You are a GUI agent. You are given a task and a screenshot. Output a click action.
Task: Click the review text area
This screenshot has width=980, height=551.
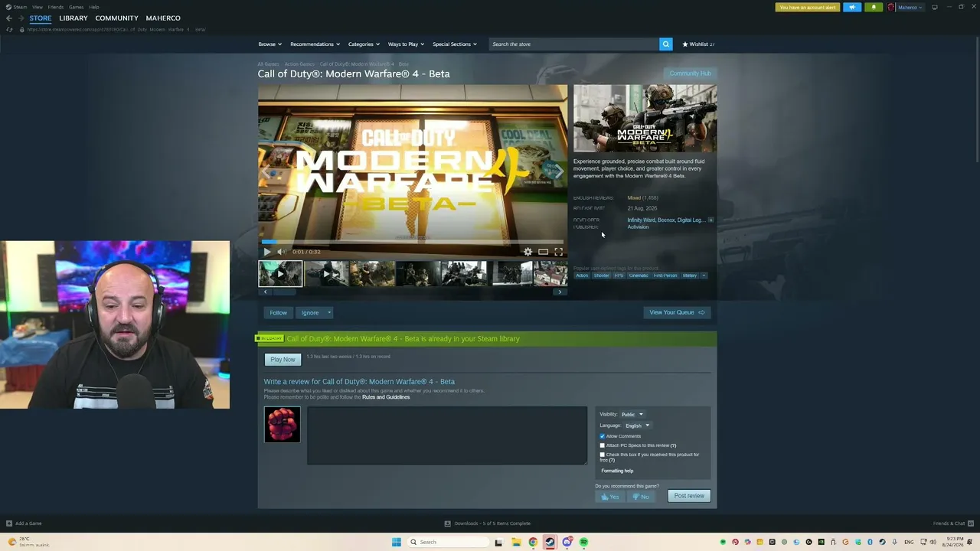pos(447,435)
